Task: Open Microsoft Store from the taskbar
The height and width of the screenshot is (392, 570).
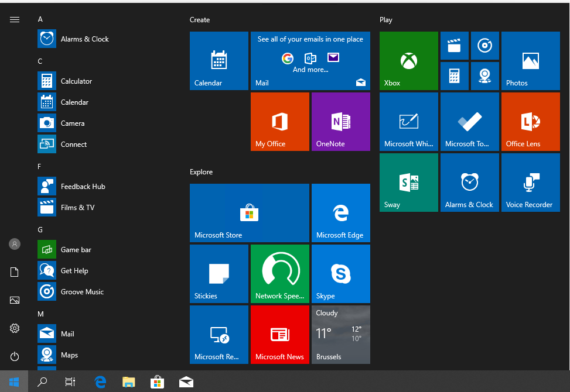Action: (x=158, y=381)
